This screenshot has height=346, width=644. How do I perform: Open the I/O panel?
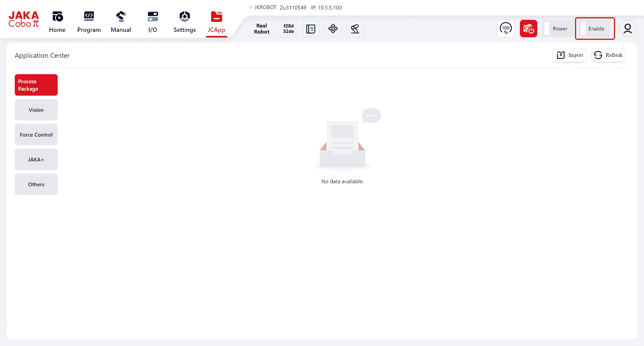point(153,22)
